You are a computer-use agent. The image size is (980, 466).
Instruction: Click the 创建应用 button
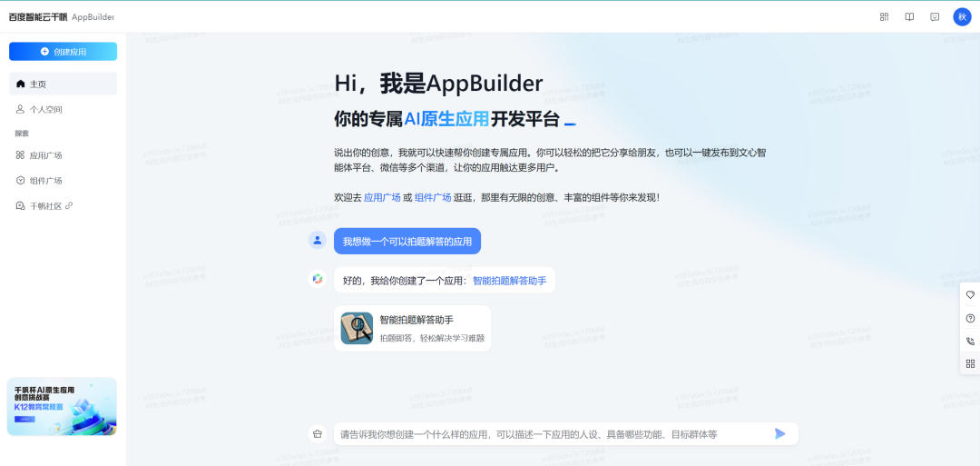coord(64,51)
